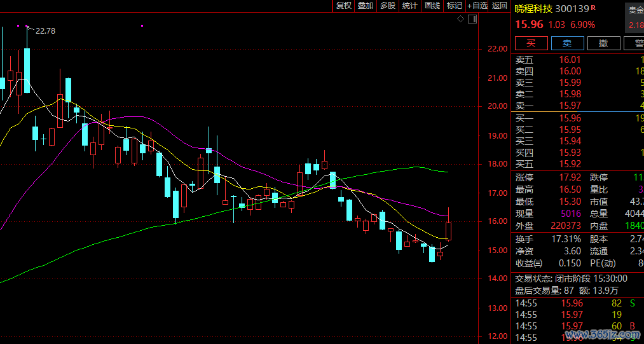The image size is (644, 344).
Task: Click the latest red candlestick near 16.00
Action: tap(448, 231)
